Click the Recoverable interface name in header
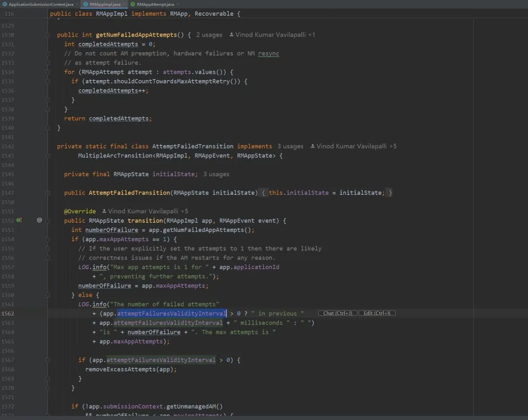This screenshot has width=528, height=420. click(214, 14)
